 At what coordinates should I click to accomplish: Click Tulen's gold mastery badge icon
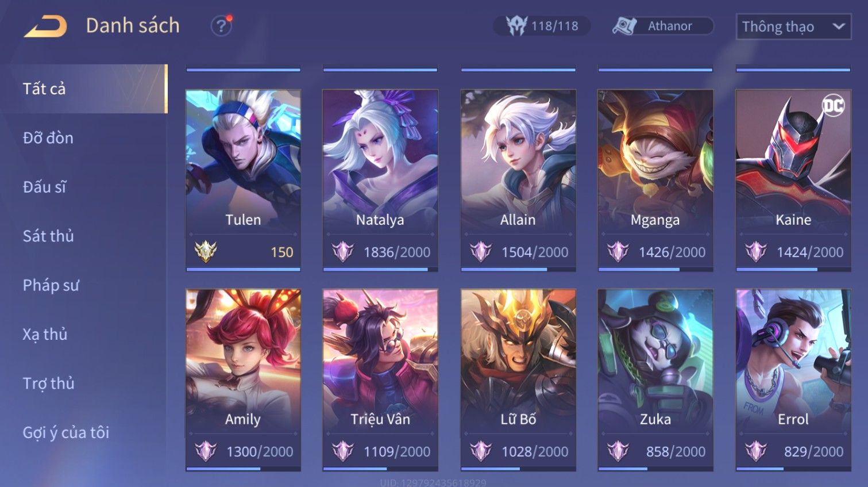206,251
